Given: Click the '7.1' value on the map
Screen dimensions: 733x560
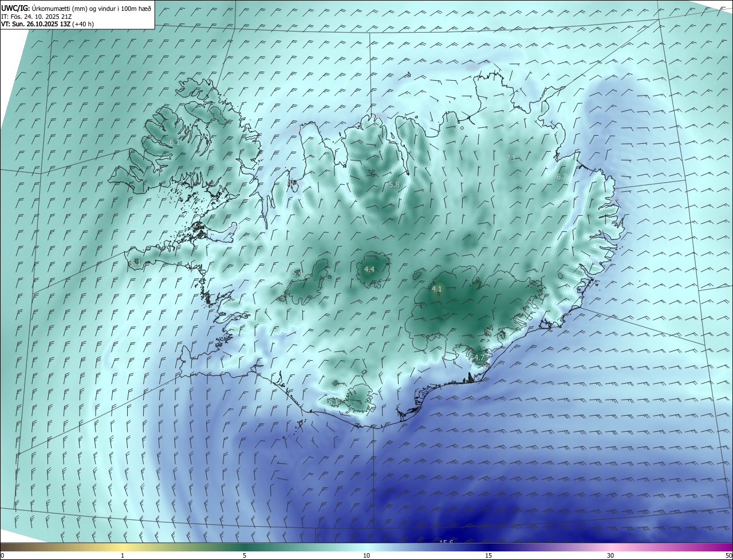Looking at the screenshot, I should pos(511,157).
